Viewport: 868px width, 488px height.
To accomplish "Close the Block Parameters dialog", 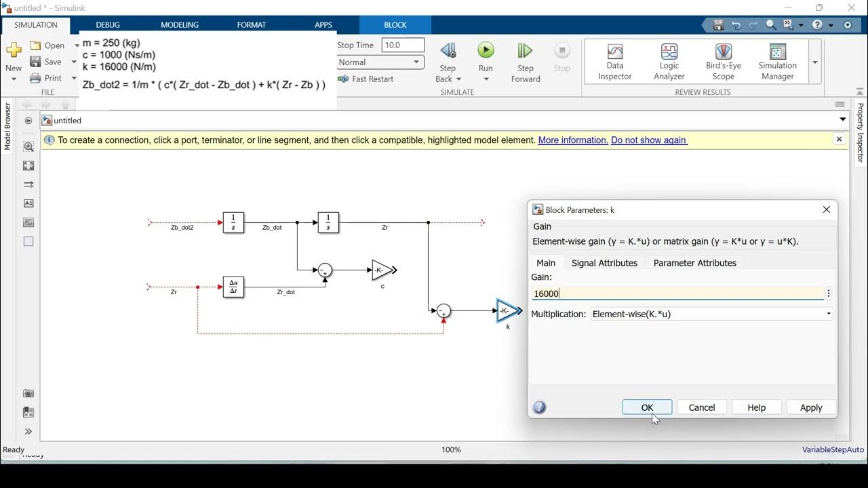I will (826, 209).
